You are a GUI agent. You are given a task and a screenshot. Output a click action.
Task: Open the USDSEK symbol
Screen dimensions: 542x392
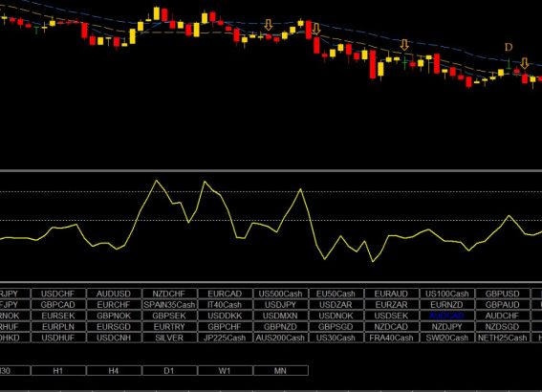[392, 316]
